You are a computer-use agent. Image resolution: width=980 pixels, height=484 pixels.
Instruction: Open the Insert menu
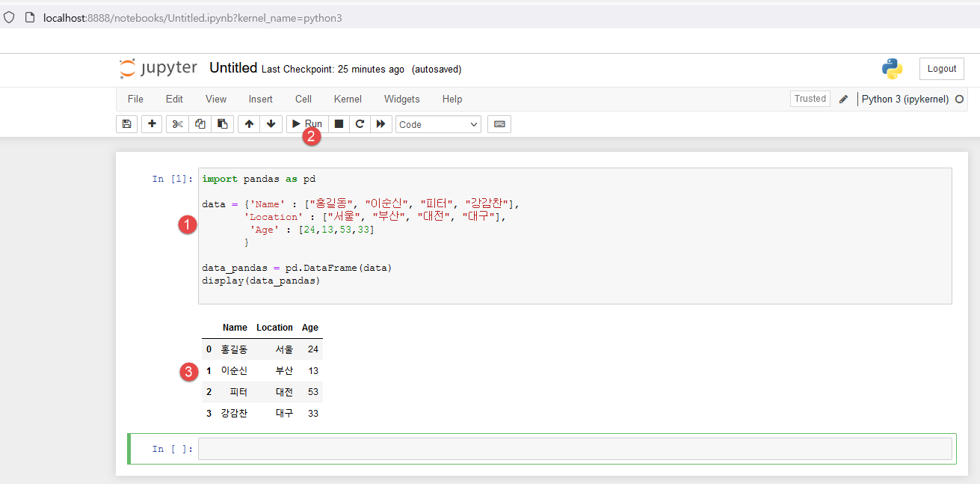(261, 99)
